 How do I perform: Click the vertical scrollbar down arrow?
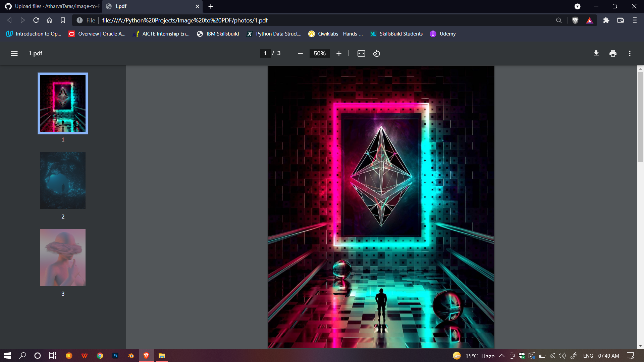(x=640, y=346)
